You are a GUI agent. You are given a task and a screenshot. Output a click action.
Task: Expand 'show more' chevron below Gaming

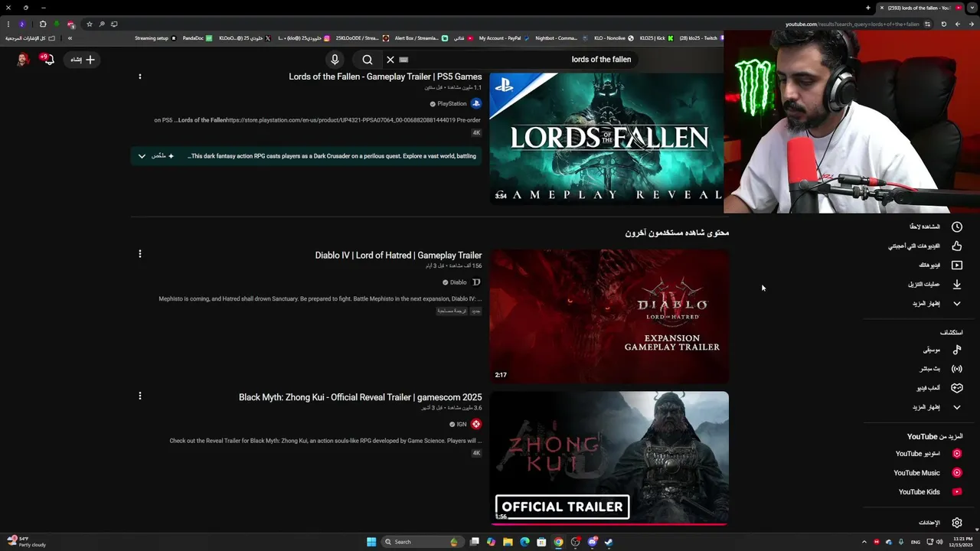[957, 408]
